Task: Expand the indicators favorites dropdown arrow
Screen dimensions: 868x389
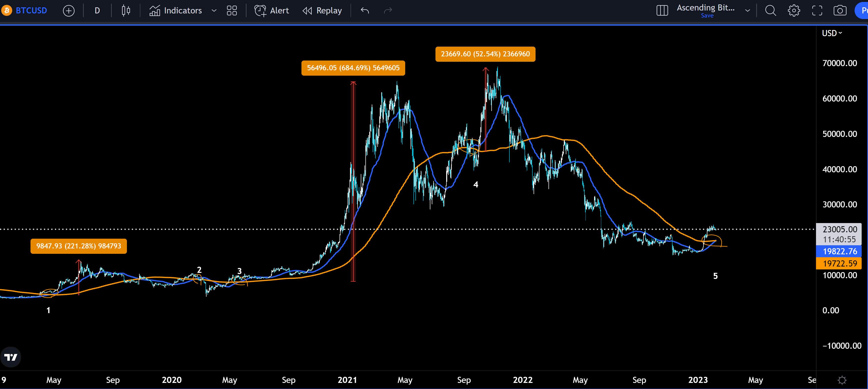Action: point(214,11)
